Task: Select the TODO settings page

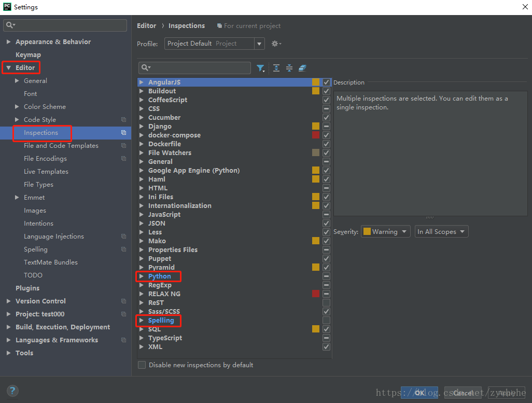Action: [33, 275]
